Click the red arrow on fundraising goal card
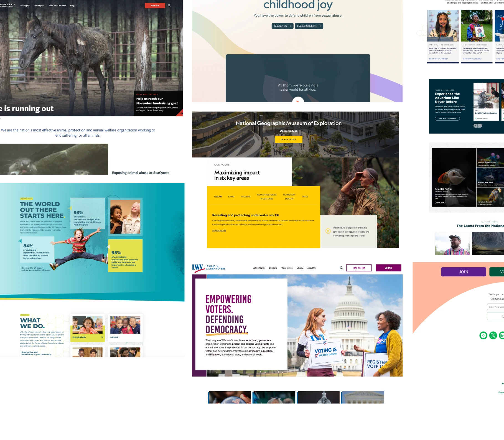The height and width of the screenshot is (440, 504). (x=181, y=113)
